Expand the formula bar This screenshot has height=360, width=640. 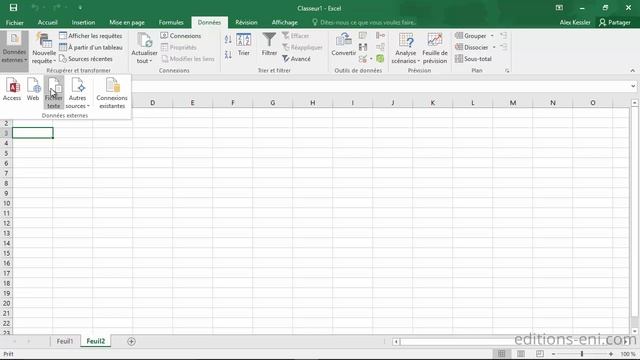633,86
